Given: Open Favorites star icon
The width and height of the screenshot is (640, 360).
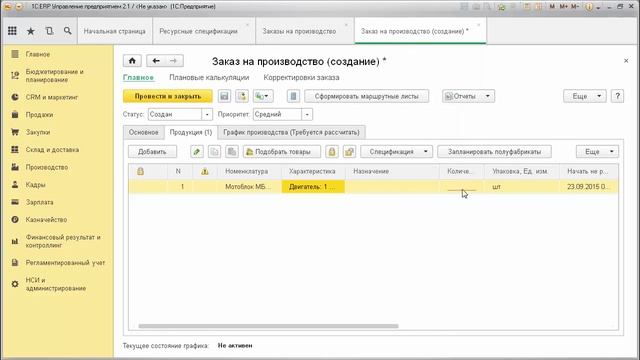Looking at the screenshot, I should [31, 31].
